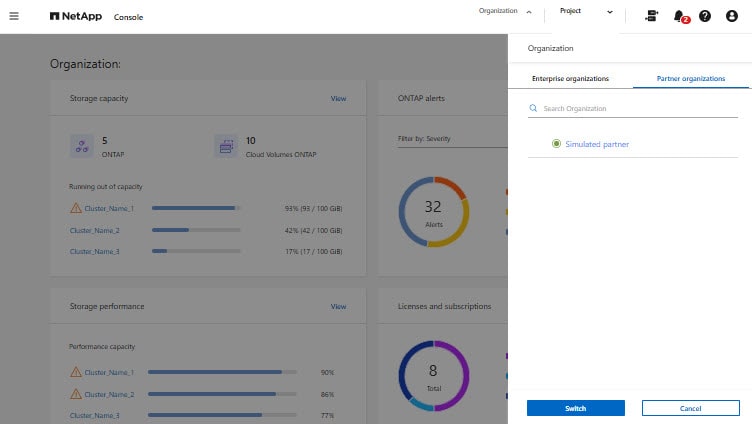Open the help question mark icon
This screenshot has height=424, width=752.
[x=705, y=16]
